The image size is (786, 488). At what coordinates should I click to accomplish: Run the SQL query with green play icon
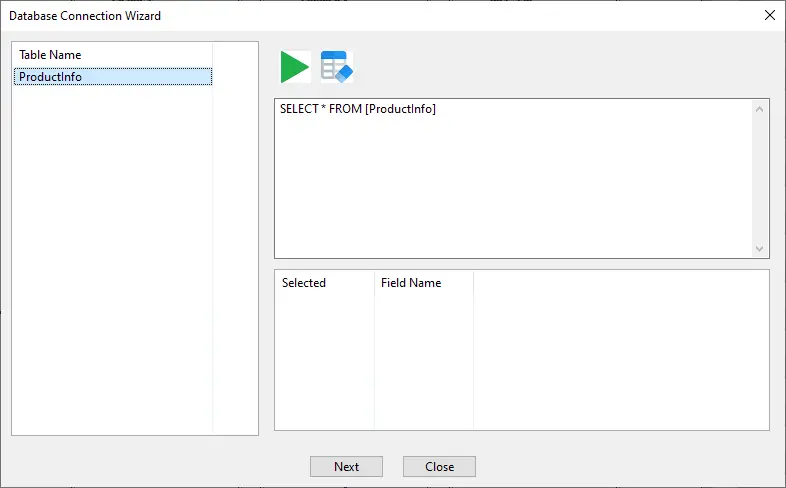295,67
